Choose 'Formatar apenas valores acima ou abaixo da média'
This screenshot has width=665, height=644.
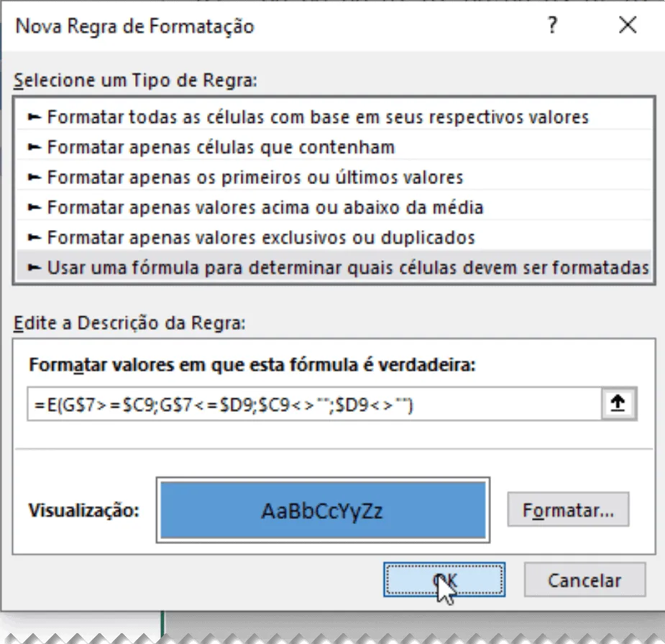pos(334,207)
